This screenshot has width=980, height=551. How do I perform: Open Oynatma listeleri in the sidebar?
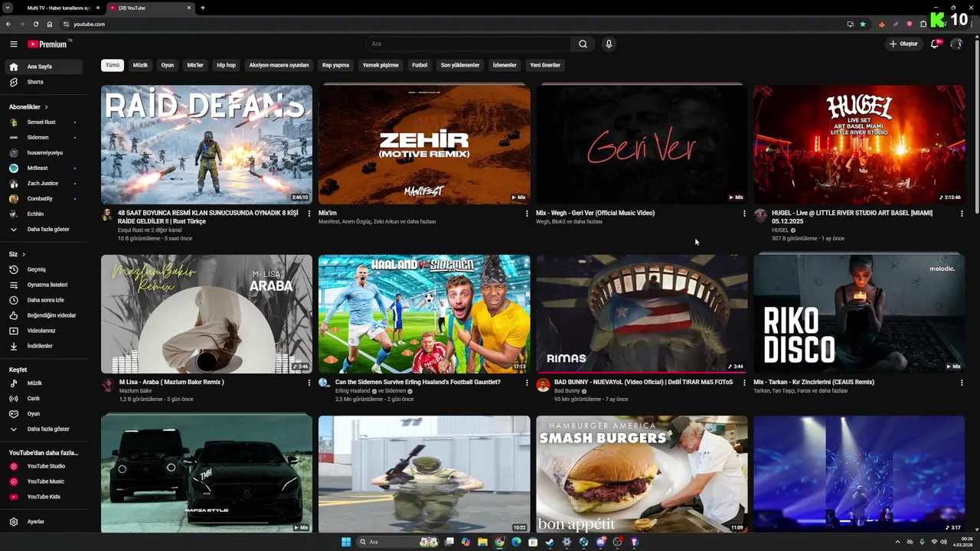tap(43, 285)
